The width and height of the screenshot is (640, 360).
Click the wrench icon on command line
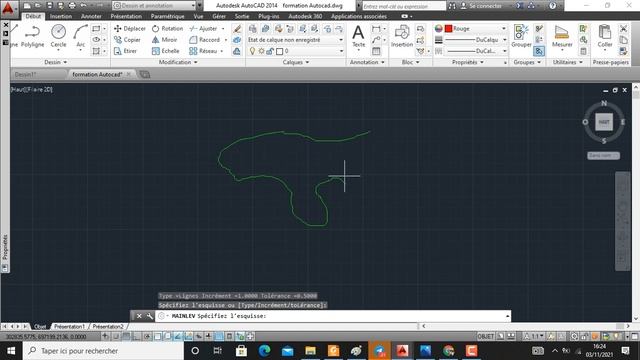149,316
